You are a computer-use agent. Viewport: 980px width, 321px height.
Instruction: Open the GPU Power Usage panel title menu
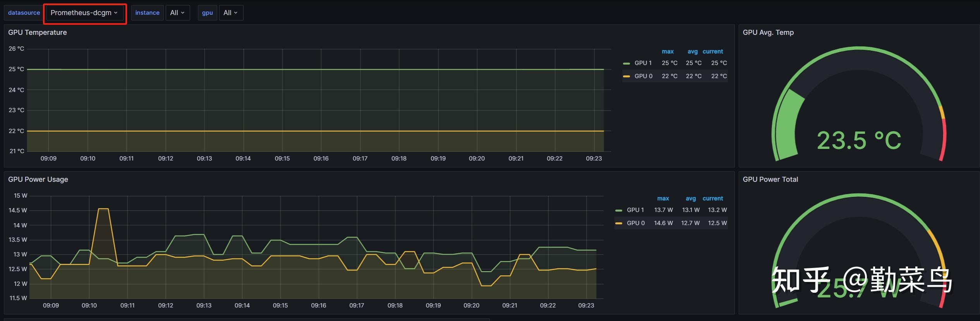coord(38,179)
